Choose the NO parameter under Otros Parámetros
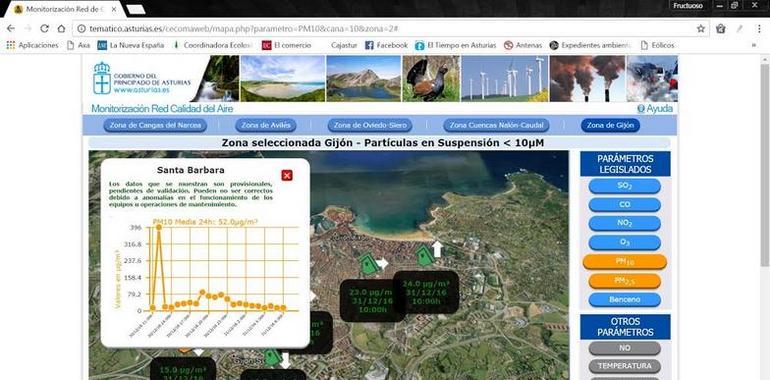The width and height of the screenshot is (770, 380). tap(625, 348)
